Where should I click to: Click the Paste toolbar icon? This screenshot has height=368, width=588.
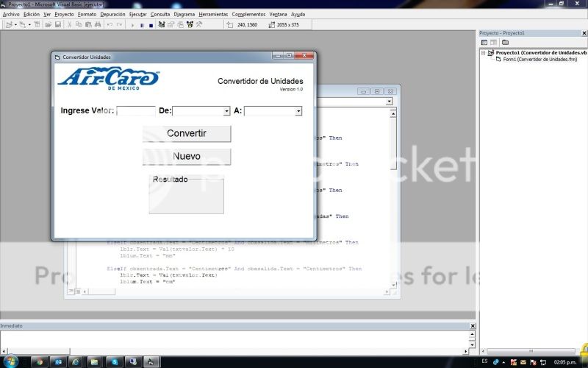click(x=88, y=25)
